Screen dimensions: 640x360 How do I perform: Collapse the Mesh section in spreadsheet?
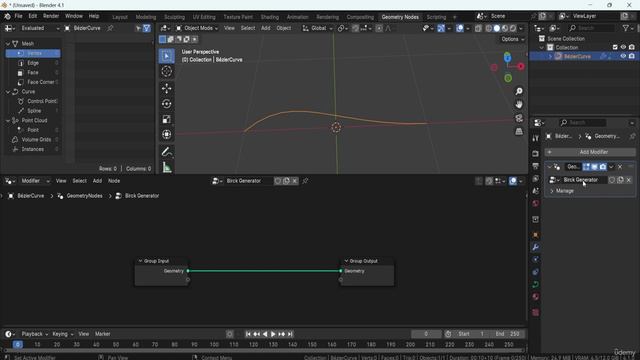tap(8, 44)
